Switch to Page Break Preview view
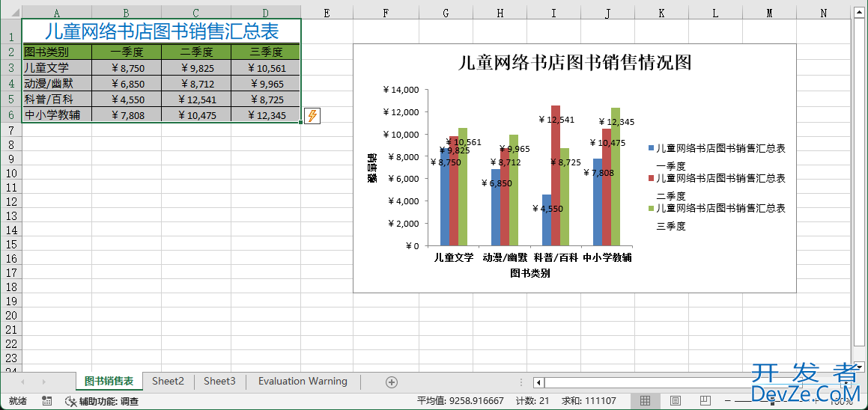Viewport: 868px width, 410px height. tap(703, 401)
